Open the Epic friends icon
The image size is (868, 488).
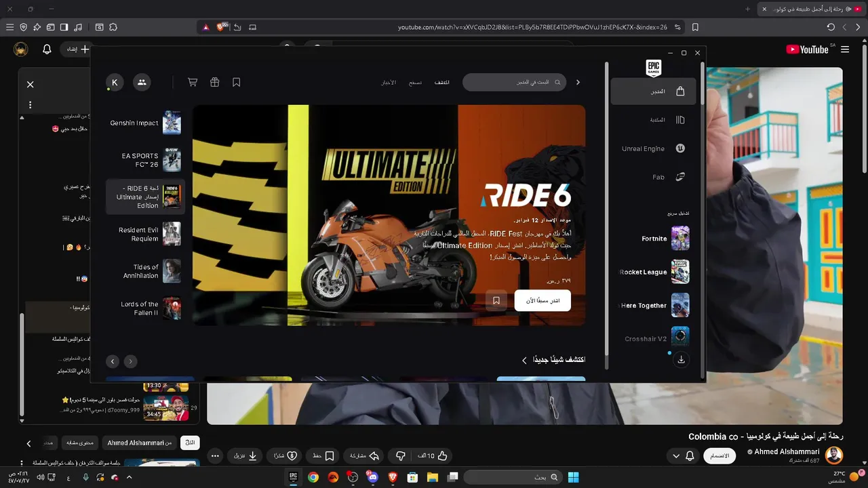pyautogui.click(x=142, y=82)
